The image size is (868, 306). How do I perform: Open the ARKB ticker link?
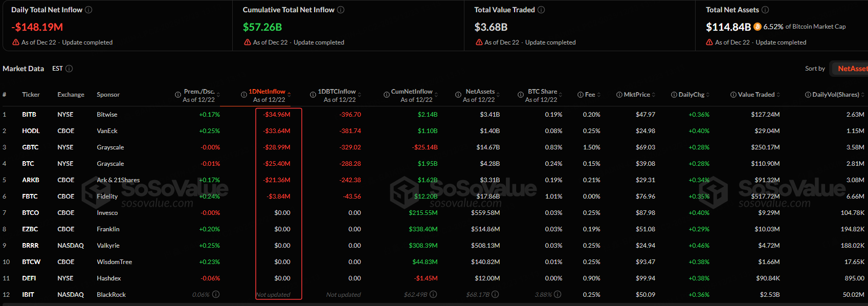pyautogui.click(x=31, y=180)
